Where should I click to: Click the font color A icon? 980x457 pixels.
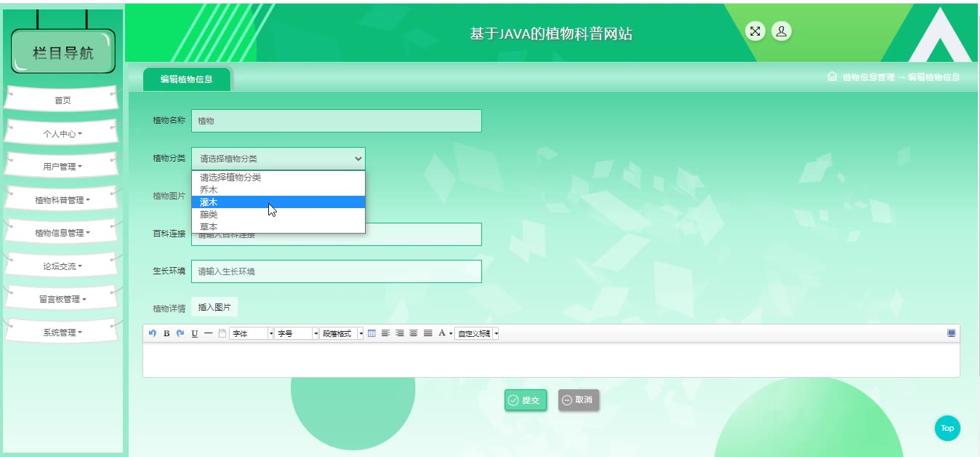coord(441,333)
